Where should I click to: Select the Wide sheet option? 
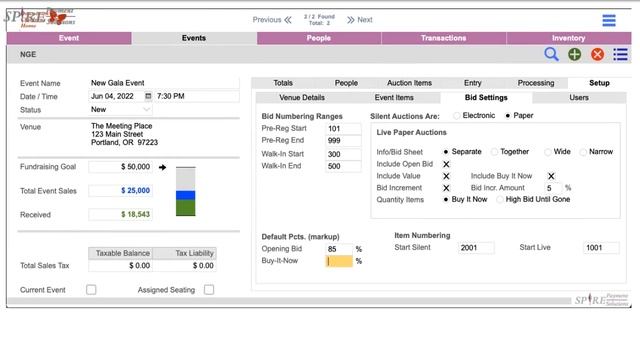548,152
